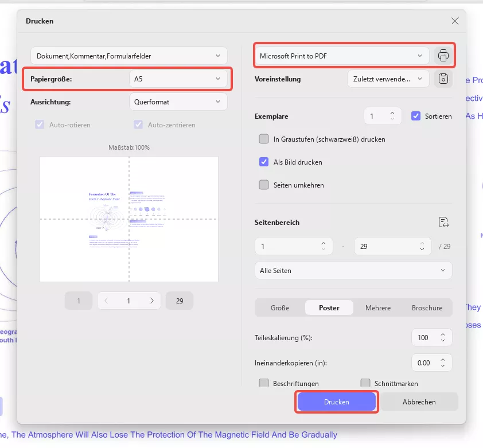Uncheck Als Bild drucken
Image resolution: width=483 pixels, height=448 pixels.
pyautogui.click(x=264, y=162)
